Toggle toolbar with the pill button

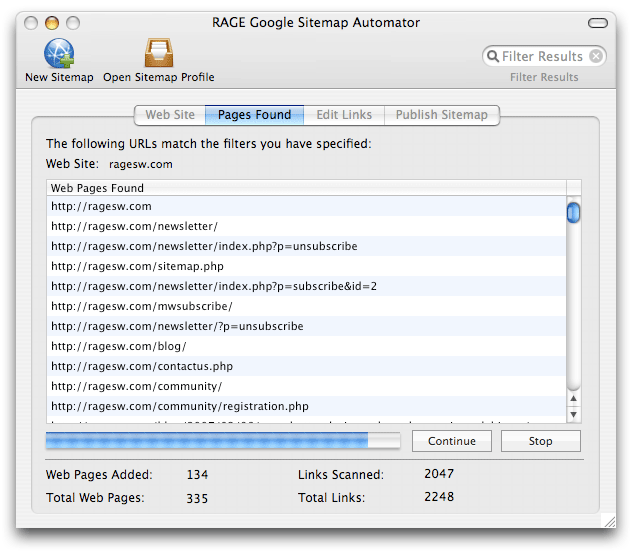click(597, 23)
